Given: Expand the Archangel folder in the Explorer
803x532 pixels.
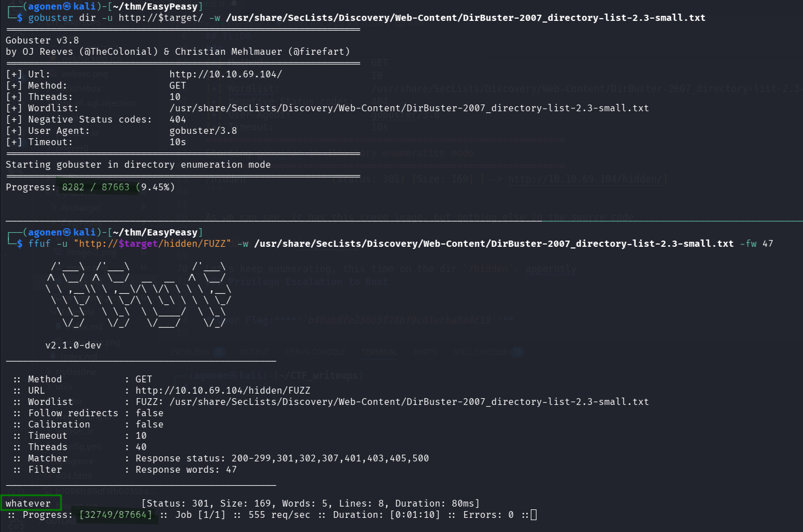Looking at the screenshot, I should 80,208.
